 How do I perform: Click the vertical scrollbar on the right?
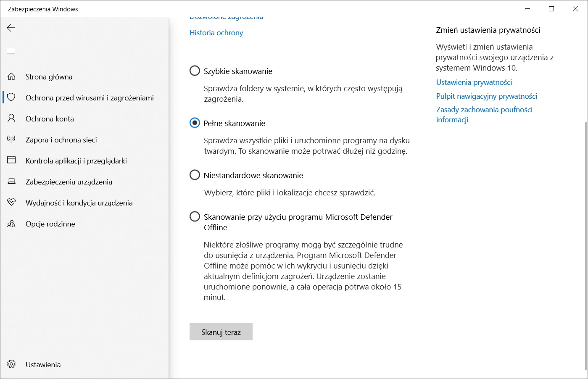coord(586,244)
